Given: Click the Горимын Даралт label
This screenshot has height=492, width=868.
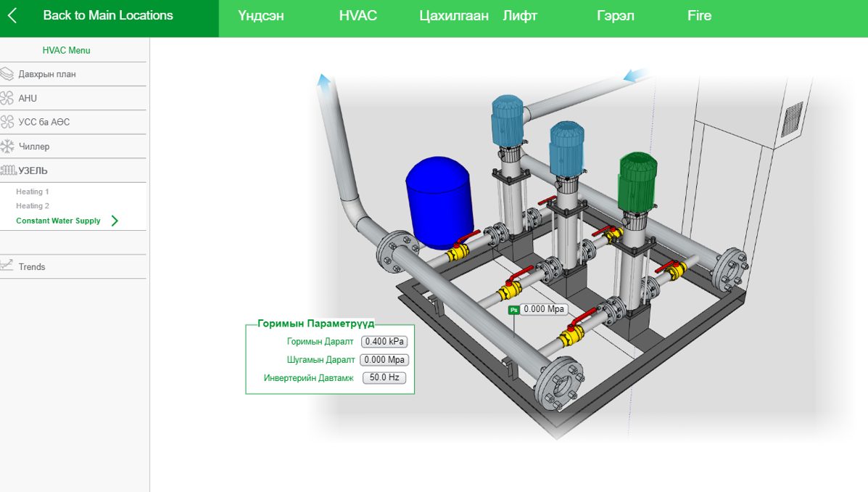Looking at the screenshot, I should 320,342.
